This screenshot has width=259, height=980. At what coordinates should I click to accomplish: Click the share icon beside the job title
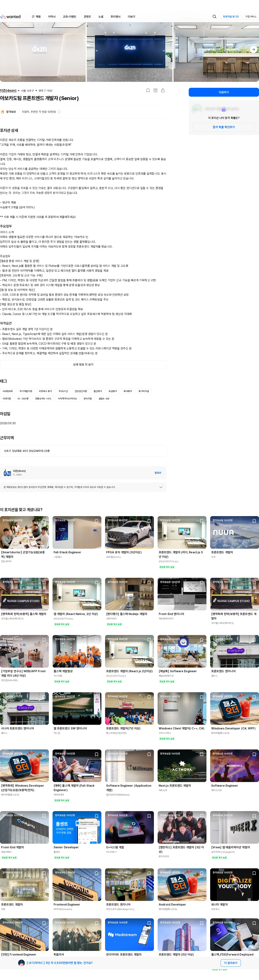point(163,91)
